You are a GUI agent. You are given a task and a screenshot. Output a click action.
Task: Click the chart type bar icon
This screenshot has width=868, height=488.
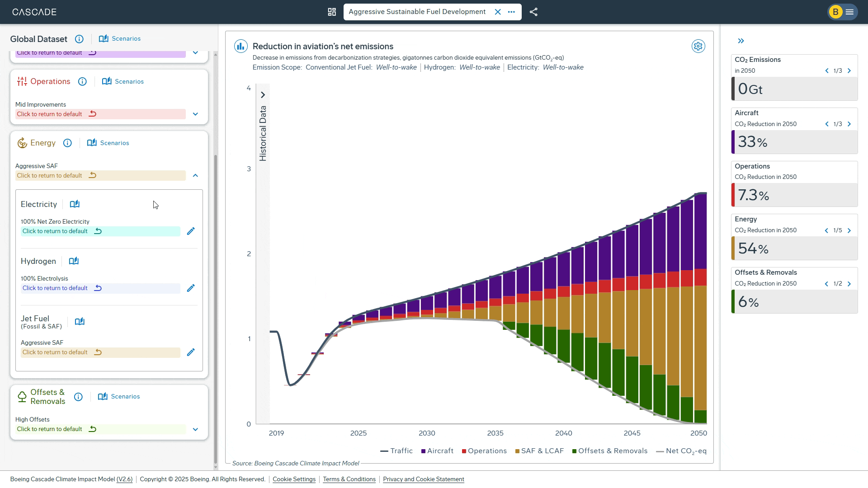pyautogui.click(x=241, y=46)
